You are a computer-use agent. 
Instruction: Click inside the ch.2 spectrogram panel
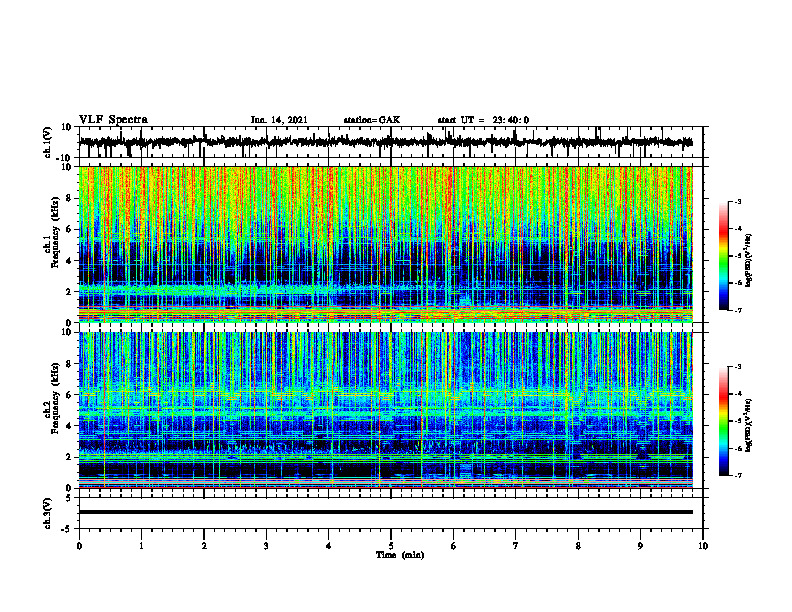tap(385, 410)
